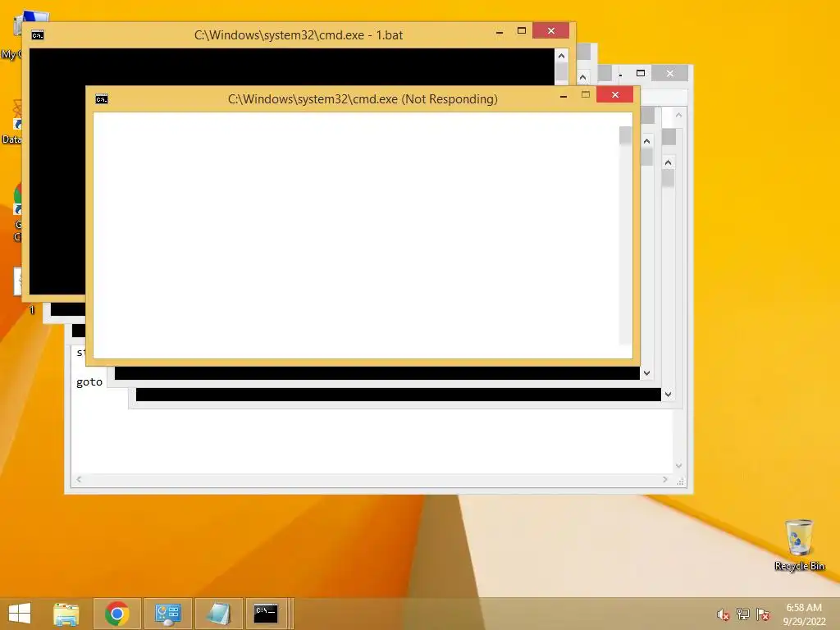This screenshot has height=630, width=840.
Task: Click the vertical scrollbar thumb in the Not Responding cmd window
Action: tap(625, 135)
